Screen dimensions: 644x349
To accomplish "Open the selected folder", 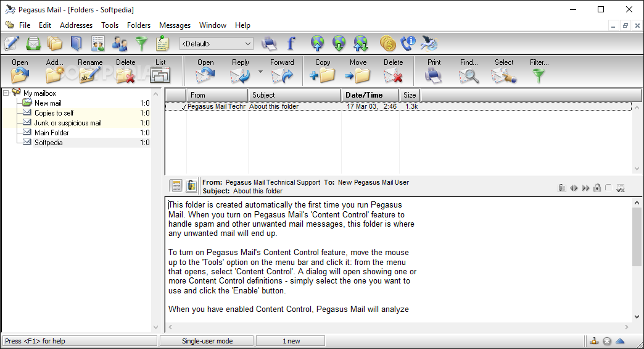I will 20,70.
